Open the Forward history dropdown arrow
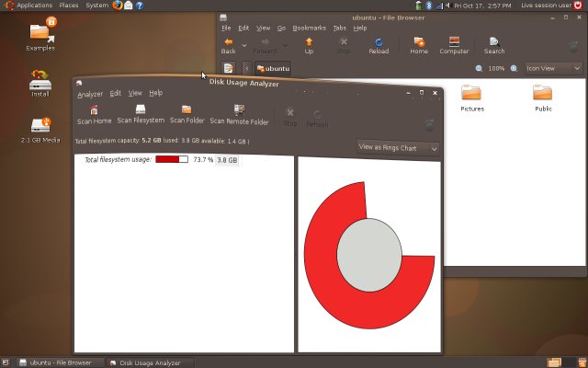Image resolution: width=588 pixels, height=368 pixels. tap(285, 46)
